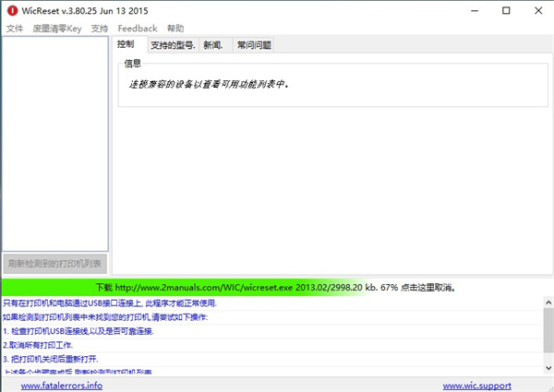Switch to the 支持的型号 tab
The height and width of the screenshot is (392, 554).
174,45
